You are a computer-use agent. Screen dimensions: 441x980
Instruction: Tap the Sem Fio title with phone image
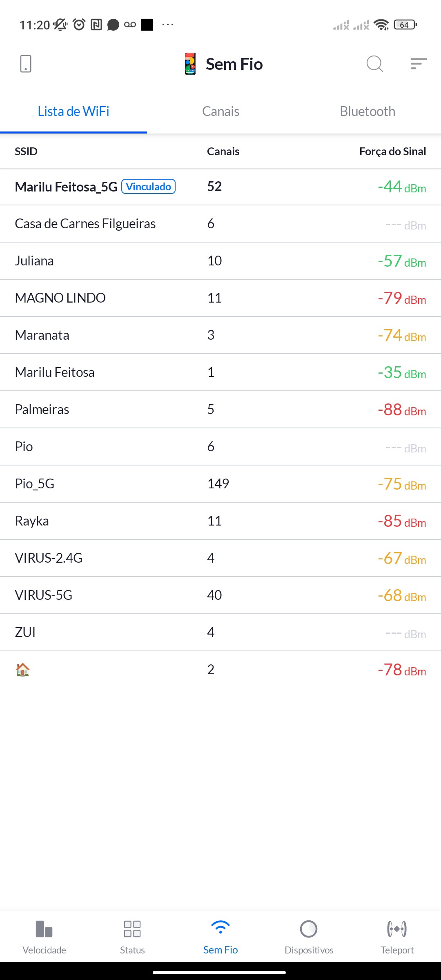coord(224,64)
